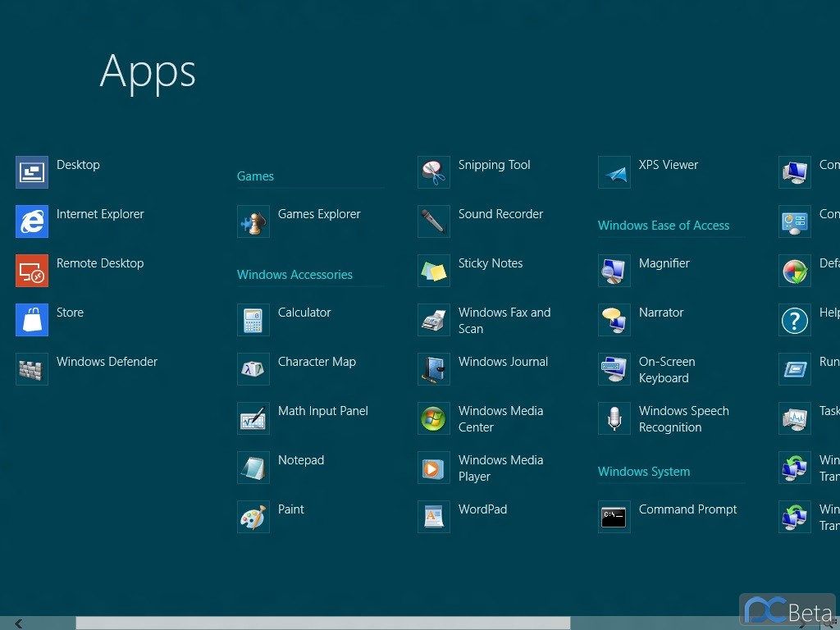
Task: Click the Calculator icon
Action: 253,320
